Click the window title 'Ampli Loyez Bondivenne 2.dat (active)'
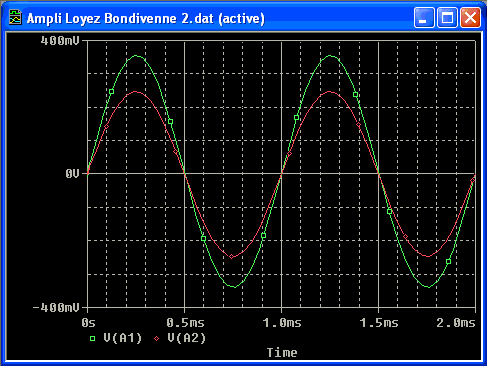 (x=146, y=18)
